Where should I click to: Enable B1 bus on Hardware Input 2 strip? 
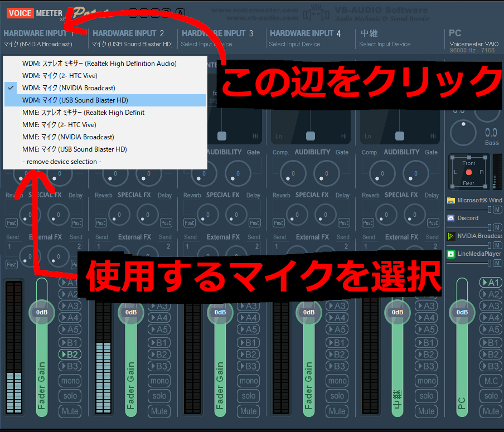point(159,343)
